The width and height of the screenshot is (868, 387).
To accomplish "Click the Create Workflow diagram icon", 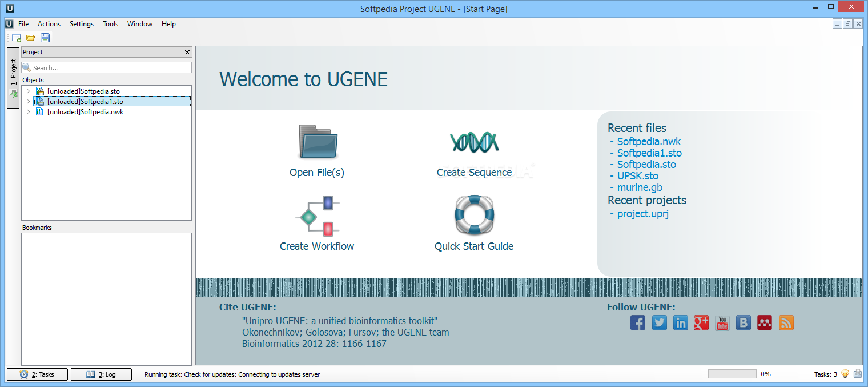I will [318, 216].
